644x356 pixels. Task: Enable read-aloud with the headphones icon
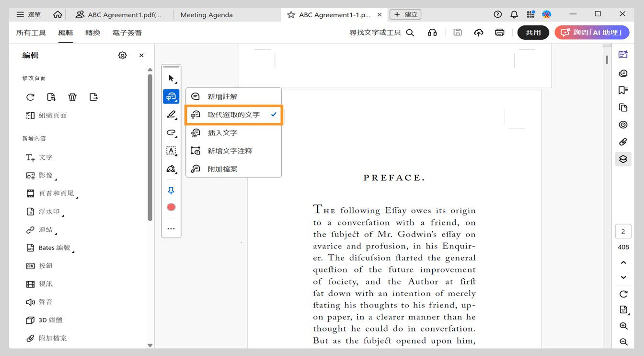pos(432,32)
